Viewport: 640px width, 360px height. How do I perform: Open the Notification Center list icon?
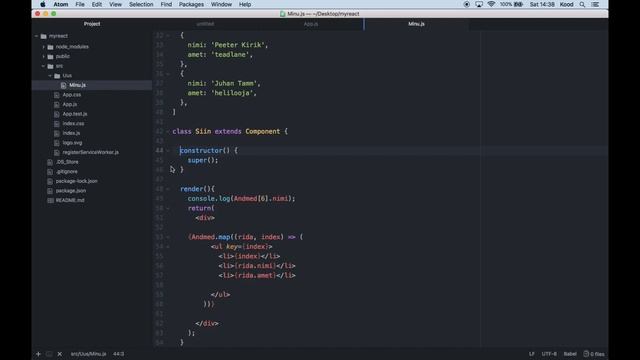pos(595,4)
